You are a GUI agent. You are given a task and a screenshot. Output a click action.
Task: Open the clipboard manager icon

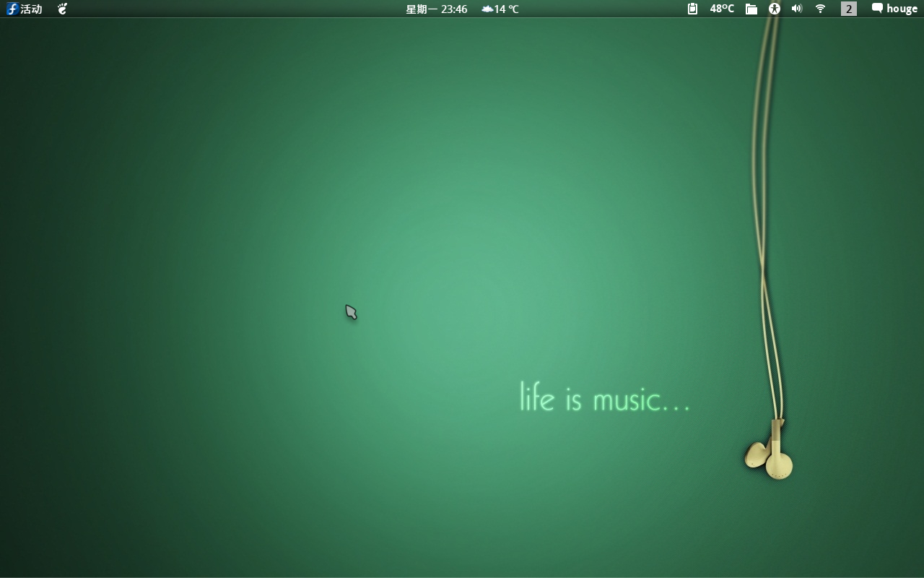(x=692, y=9)
